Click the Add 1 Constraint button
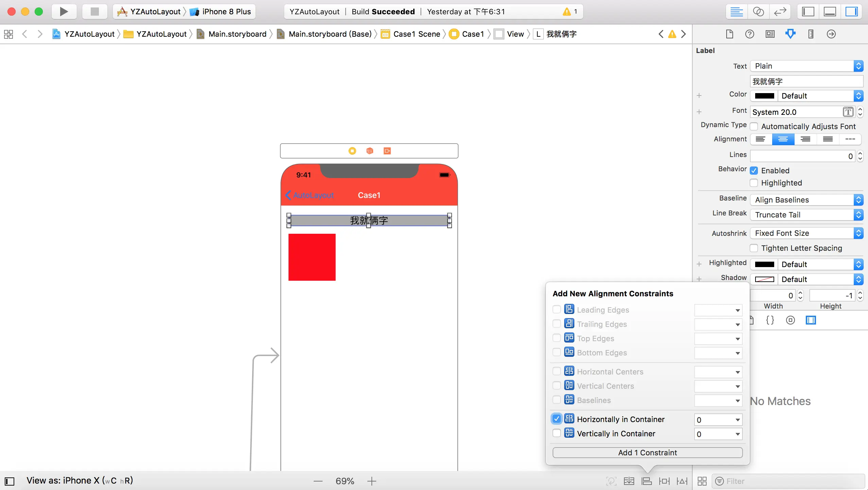868x490 pixels. click(647, 453)
